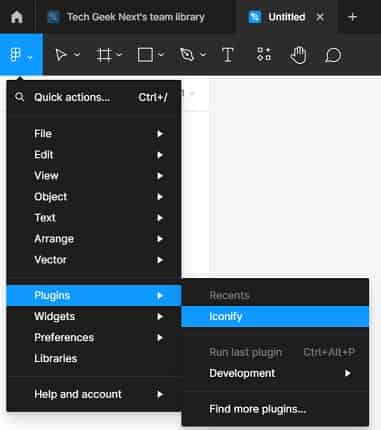Open the Arrange menu item

(x=94, y=239)
